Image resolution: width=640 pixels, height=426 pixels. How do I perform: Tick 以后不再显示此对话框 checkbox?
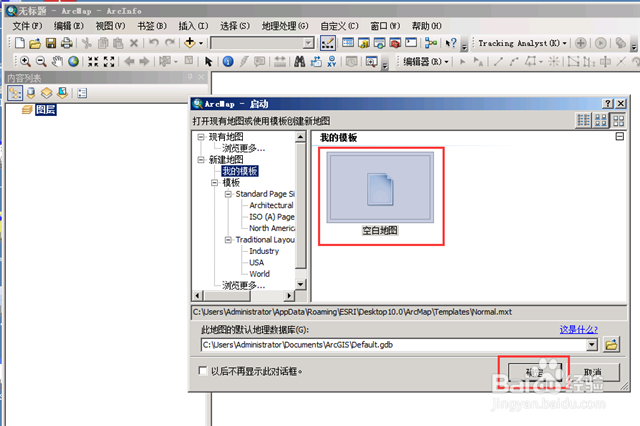click(202, 371)
